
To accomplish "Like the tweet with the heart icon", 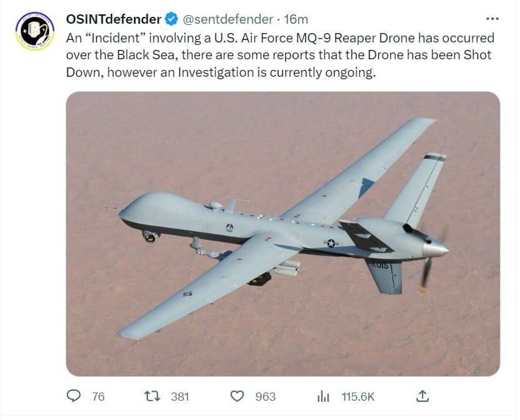I will (237, 396).
